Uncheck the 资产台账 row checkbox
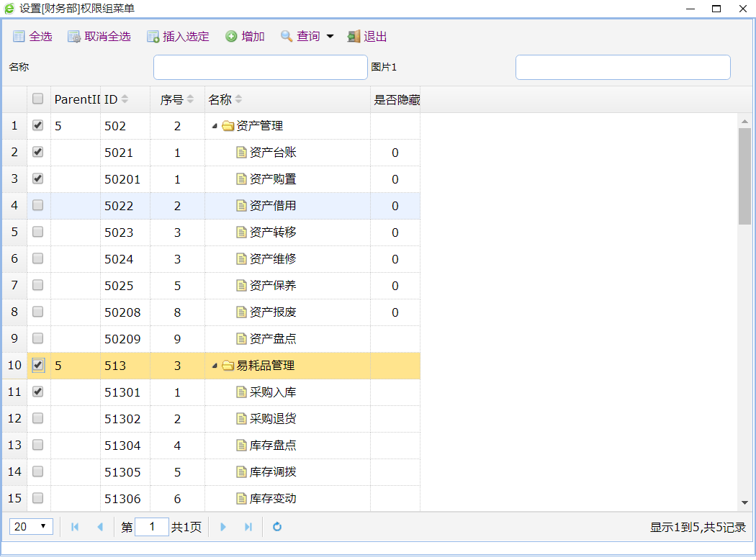The height and width of the screenshot is (560, 756). click(38, 152)
